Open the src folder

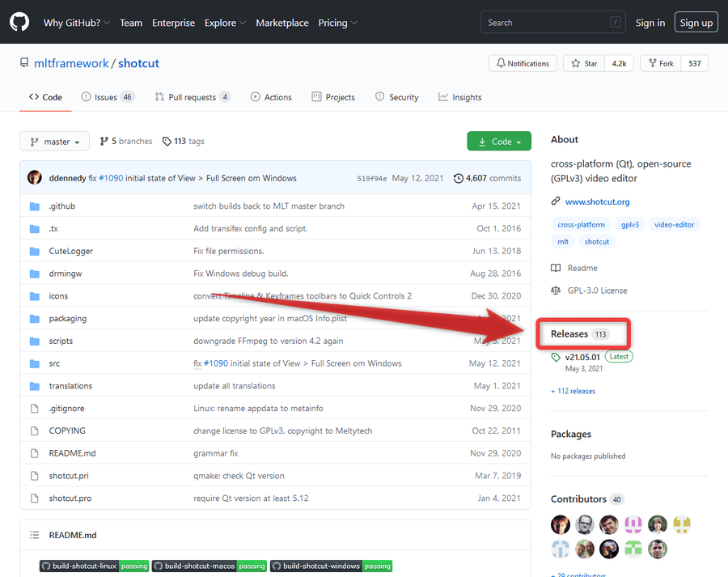pos(54,363)
